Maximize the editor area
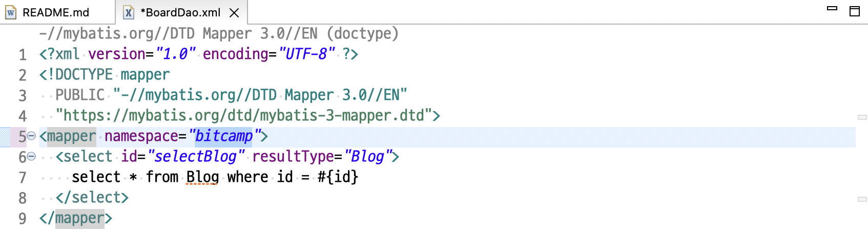 click(x=855, y=11)
